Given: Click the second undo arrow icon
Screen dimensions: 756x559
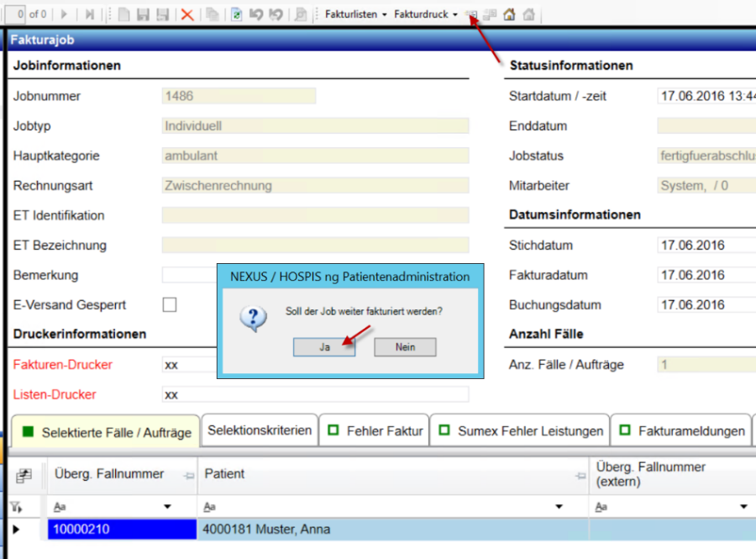Looking at the screenshot, I should pos(276,14).
